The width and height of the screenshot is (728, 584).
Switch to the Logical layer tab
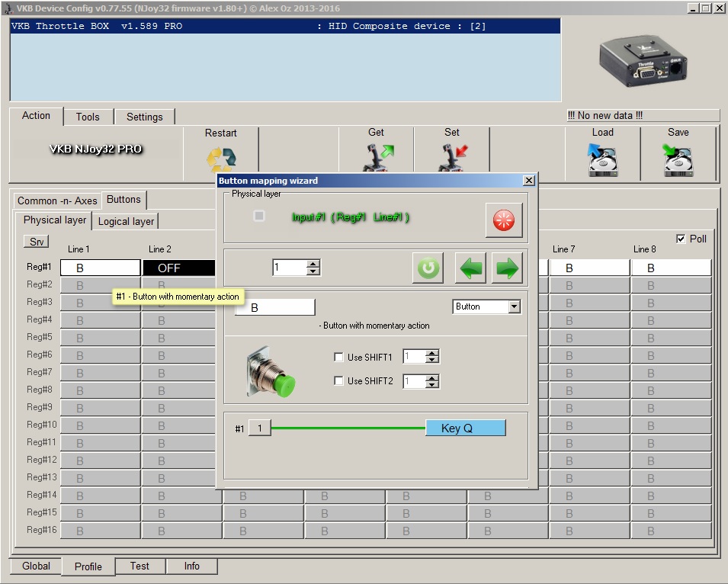[x=126, y=221]
